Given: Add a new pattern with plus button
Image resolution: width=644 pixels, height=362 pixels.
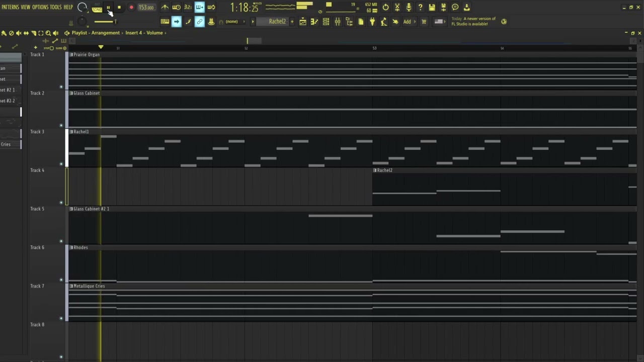Looking at the screenshot, I should coord(292,22).
